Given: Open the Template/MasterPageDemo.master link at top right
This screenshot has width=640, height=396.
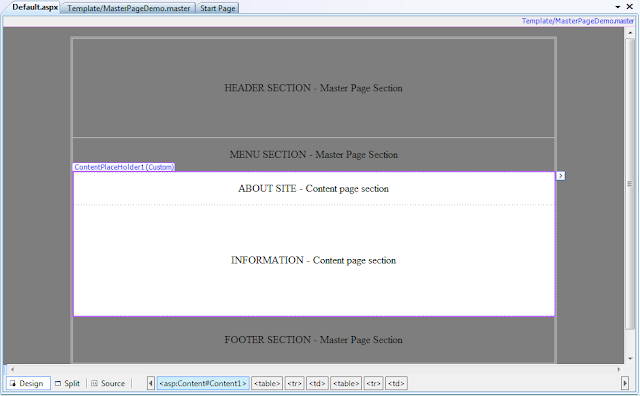Looking at the screenshot, I should pyautogui.click(x=578, y=21).
